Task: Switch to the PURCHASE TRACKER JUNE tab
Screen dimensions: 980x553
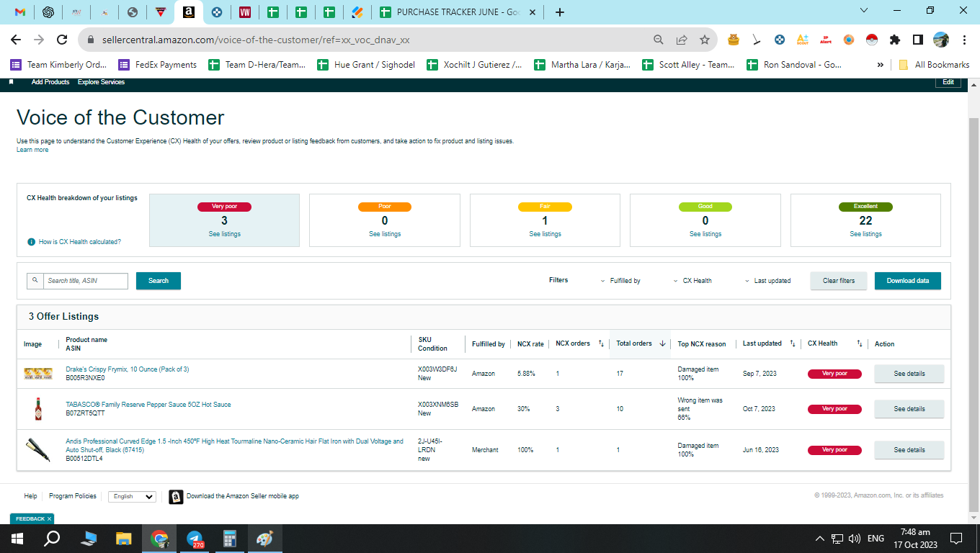Action: click(458, 12)
